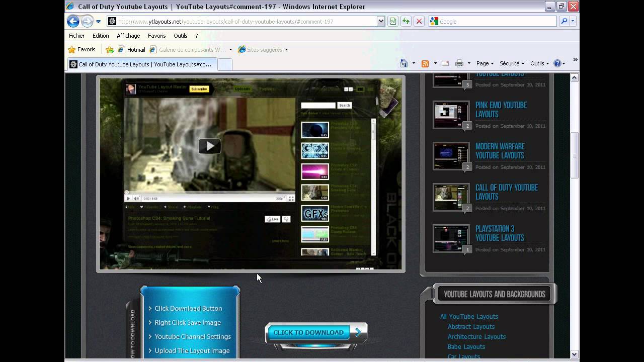Click the preview channel search field

coord(318,105)
